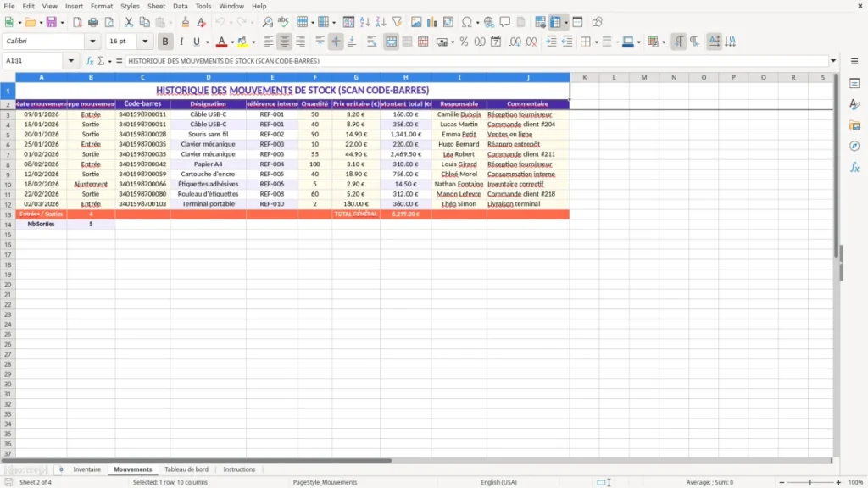Image resolution: width=868 pixels, height=488 pixels.
Task: Open the sidebar Navigator compass icon
Action: tap(854, 146)
